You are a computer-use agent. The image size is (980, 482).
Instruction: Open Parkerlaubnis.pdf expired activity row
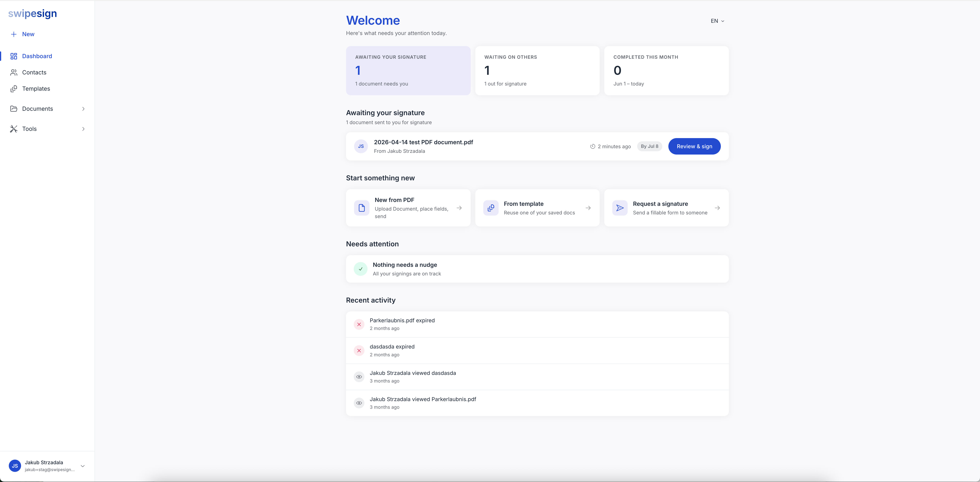point(537,324)
